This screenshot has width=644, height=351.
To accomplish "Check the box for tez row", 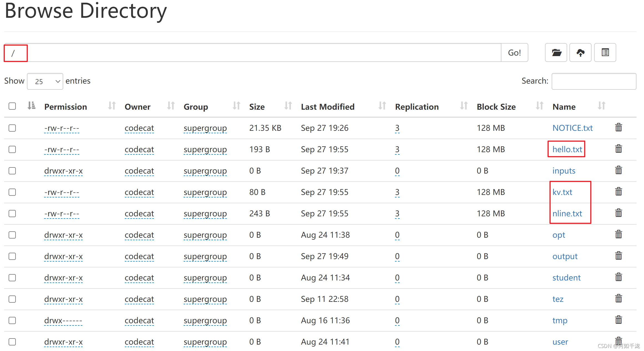I will tap(12, 299).
